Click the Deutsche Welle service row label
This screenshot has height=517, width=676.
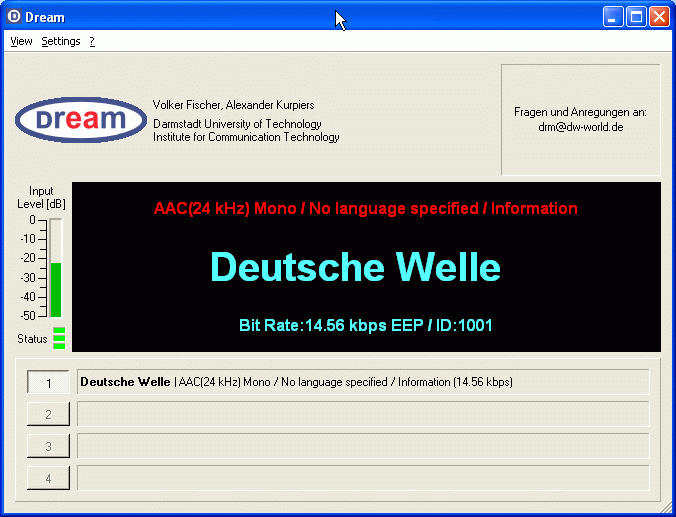363,382
